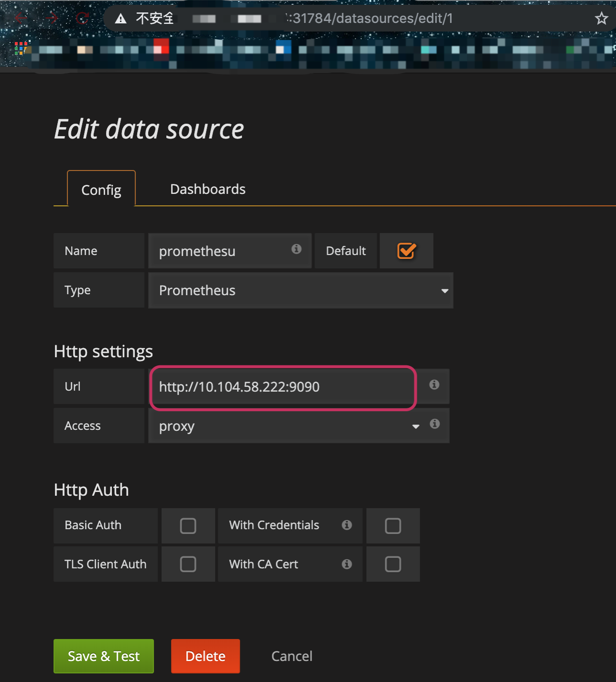Switch to the Dashboards tab
The image size is (616, 682).
pos(208,189)
